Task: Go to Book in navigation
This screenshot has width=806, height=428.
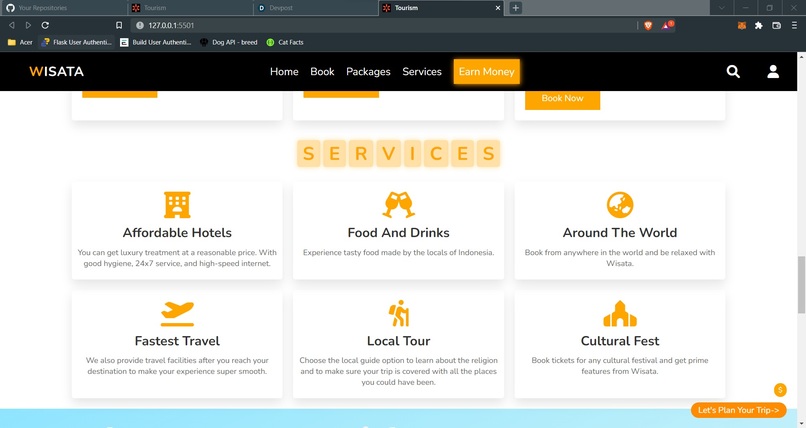Action: 322,71
